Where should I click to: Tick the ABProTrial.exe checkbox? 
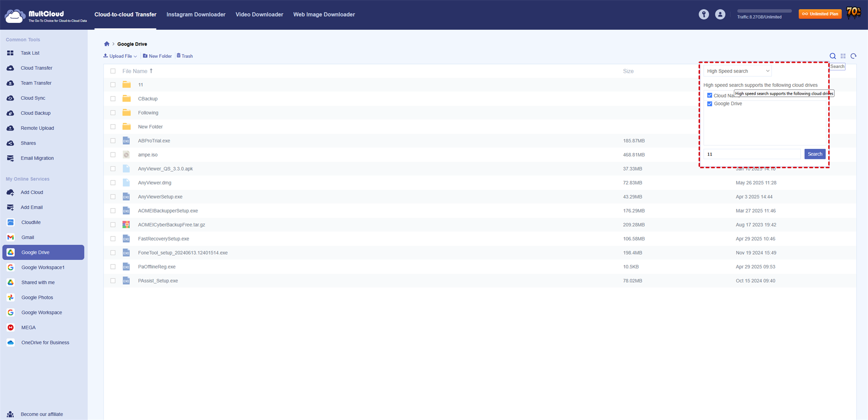(x=113, y=141)
